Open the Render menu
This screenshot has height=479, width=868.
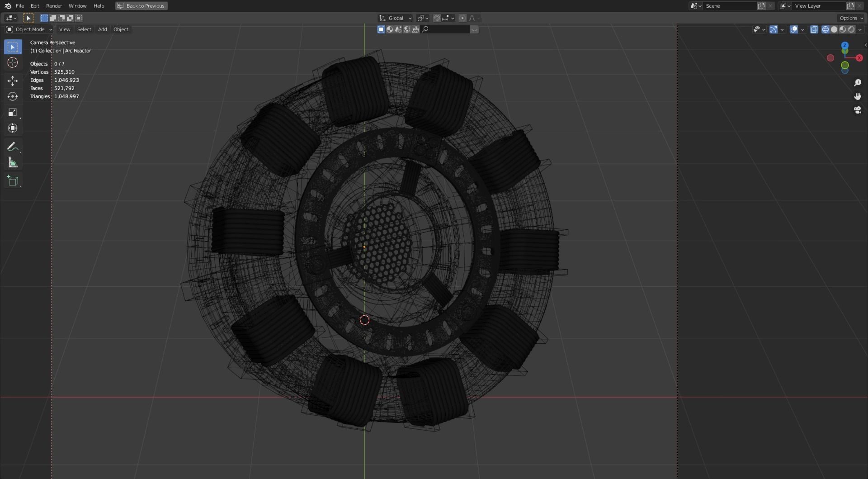pos(54,6)
